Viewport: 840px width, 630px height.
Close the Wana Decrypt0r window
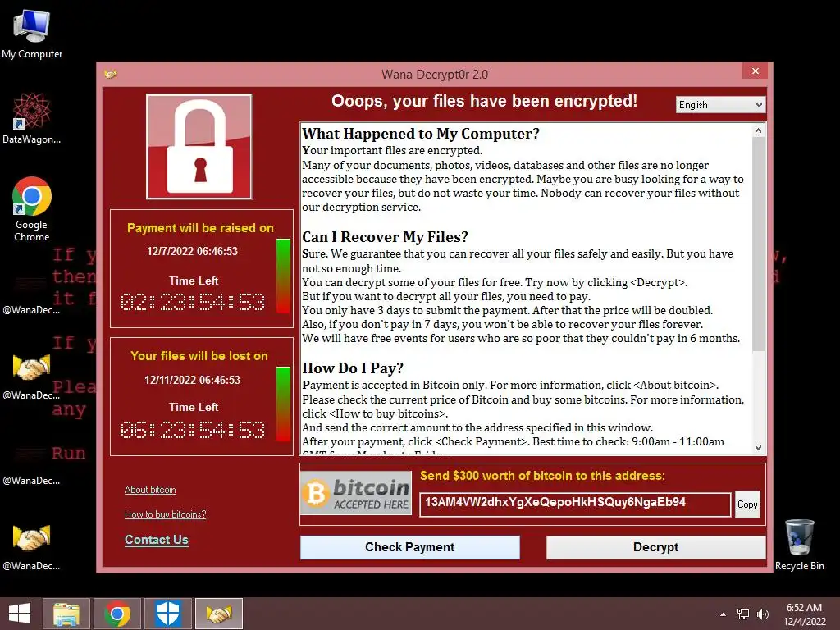755,71
